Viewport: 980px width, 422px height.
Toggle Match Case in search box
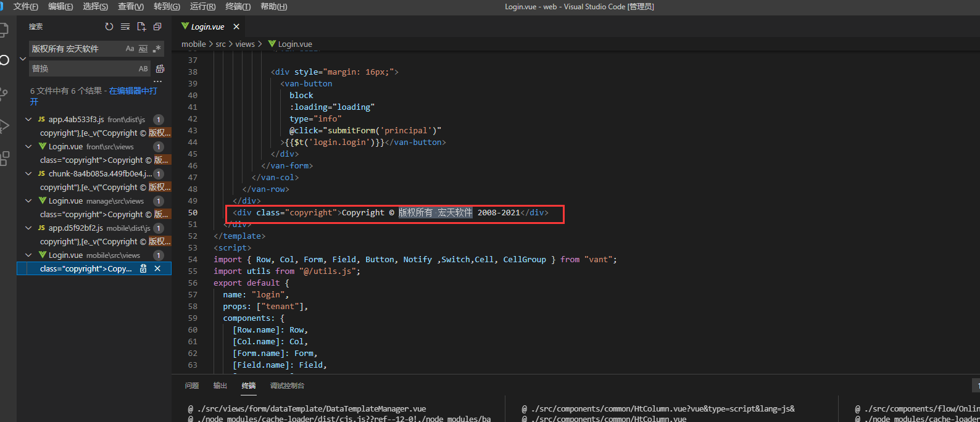130,49
